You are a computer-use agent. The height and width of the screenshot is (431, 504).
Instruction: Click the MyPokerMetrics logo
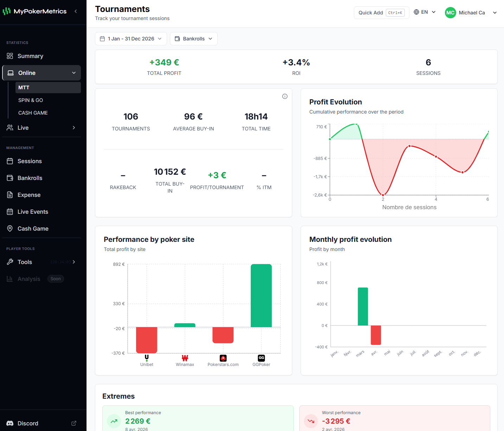click(x=34, y=11)
